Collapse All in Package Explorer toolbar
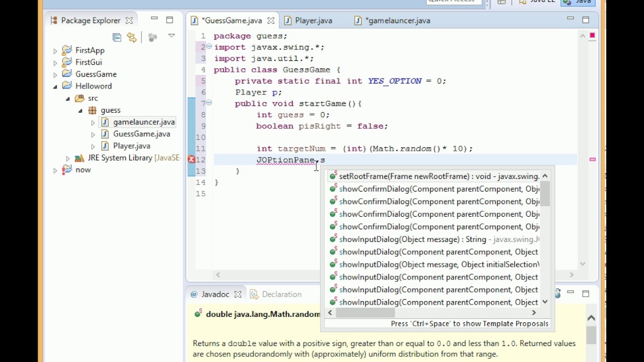 point(117,37)
